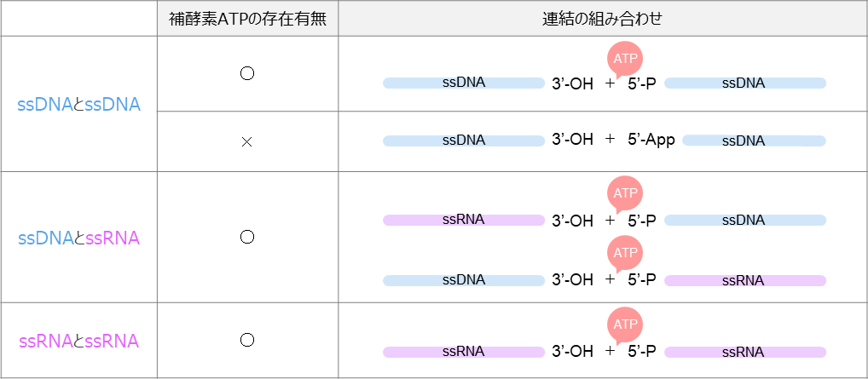The image size is (868, 379).
Task: Click the left ssRNA bar in the ssDNAとssRNA row
Action: [464, 220]
